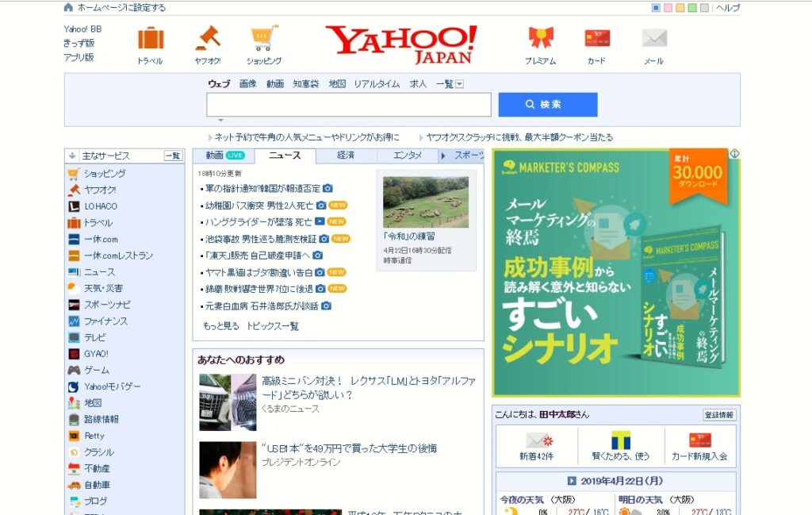The width and height of the screenshot is (812, 515).
Task: Click the 一覧 button in services header
Action: click(x=173, y=156)
